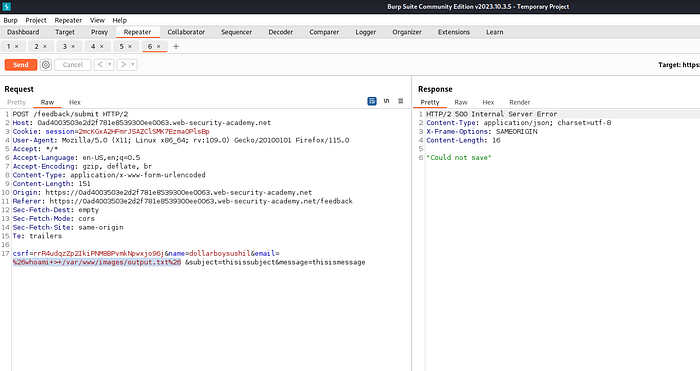Send the request
Image resolution: width=700 pixels, height=371 pixels.
coord(21,65)
